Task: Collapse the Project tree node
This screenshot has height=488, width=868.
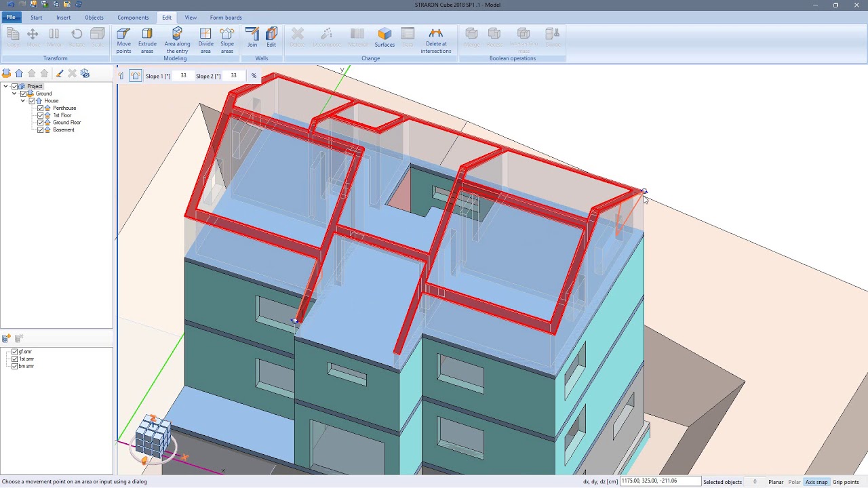Action: (x=5, y=87)
